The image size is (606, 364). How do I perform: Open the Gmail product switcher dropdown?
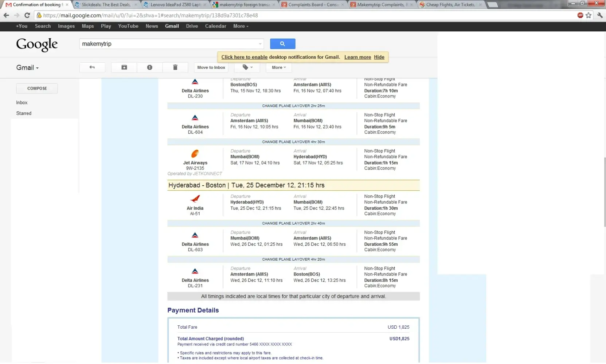(27, 68)
